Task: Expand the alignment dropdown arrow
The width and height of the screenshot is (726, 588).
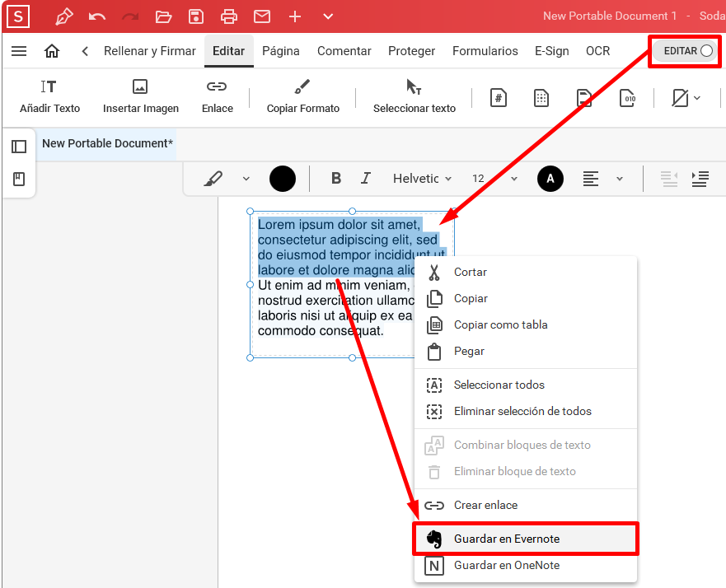Action: (620, 179)
